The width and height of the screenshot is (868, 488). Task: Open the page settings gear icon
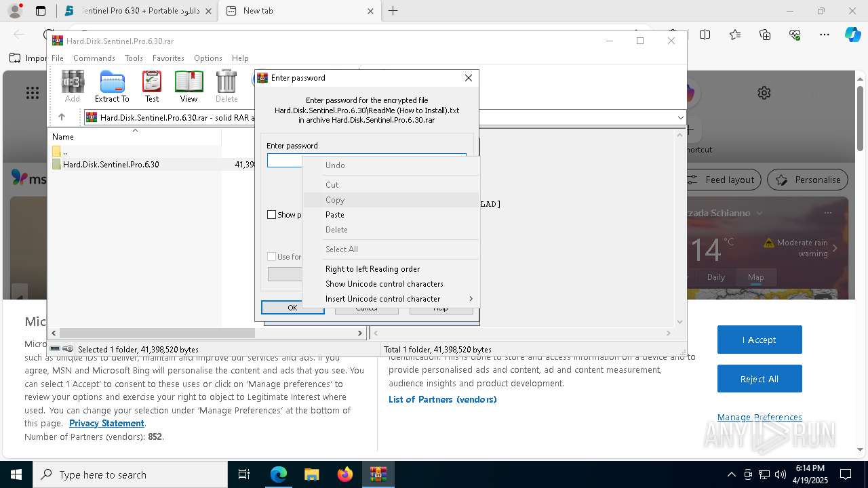[764, 93]
